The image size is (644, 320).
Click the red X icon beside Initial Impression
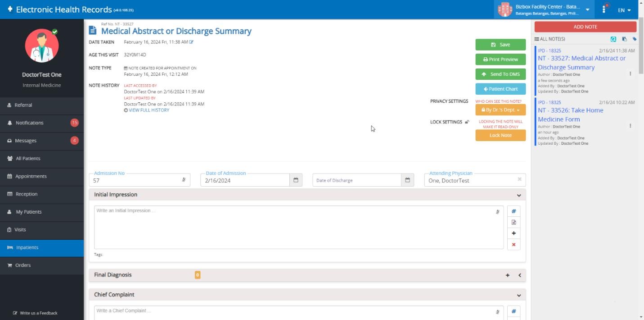[513, 245]
